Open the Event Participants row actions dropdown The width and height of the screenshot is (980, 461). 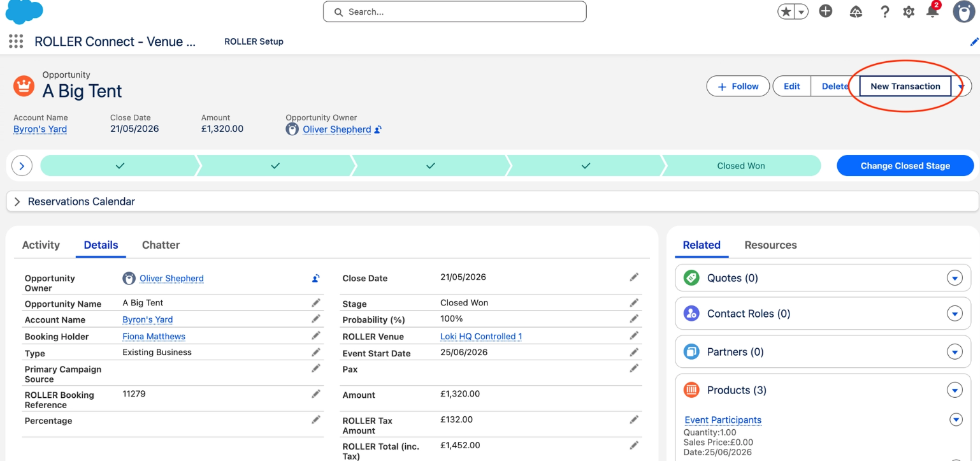pyautogui.click(x=956, y=420)
